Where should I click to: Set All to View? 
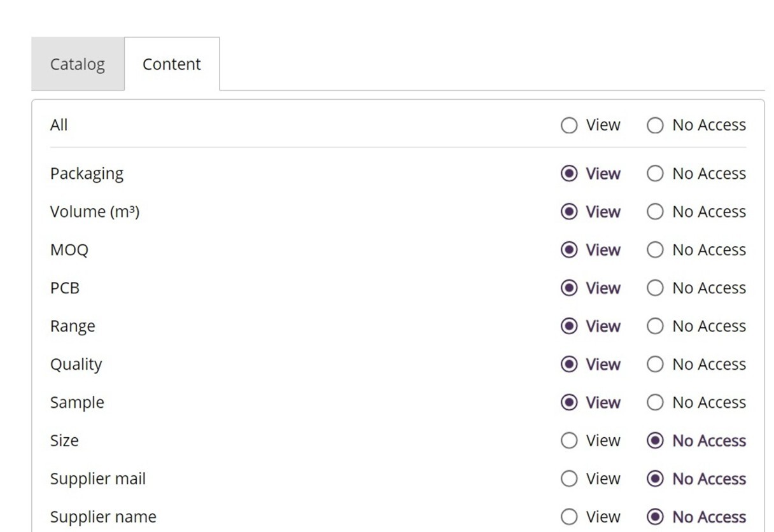click(569, 125)
